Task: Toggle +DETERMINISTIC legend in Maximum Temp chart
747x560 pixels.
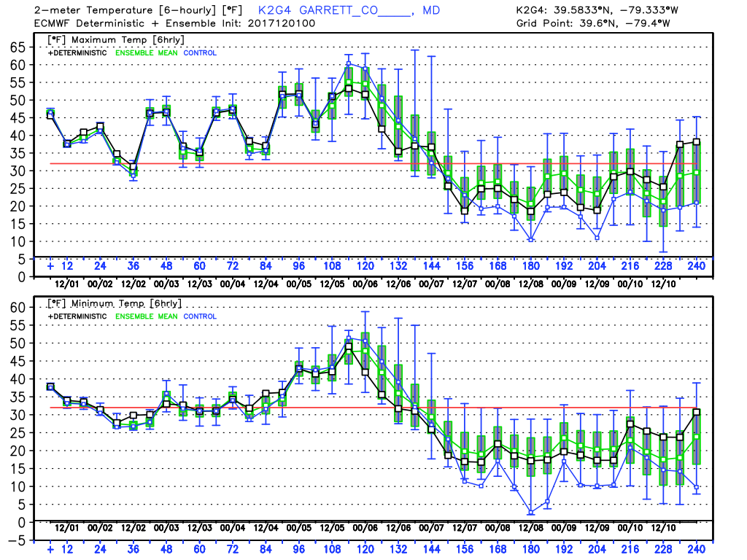Action: [77, 52]
